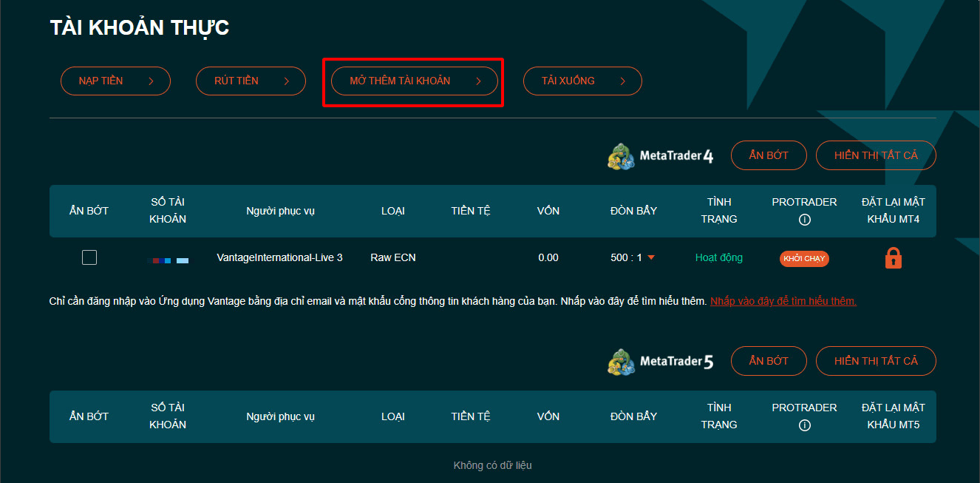Screen dimensions: 980x483
Task: Click the 'Không có dữ liệu' empty message
Action: click(x=493, y=465)
